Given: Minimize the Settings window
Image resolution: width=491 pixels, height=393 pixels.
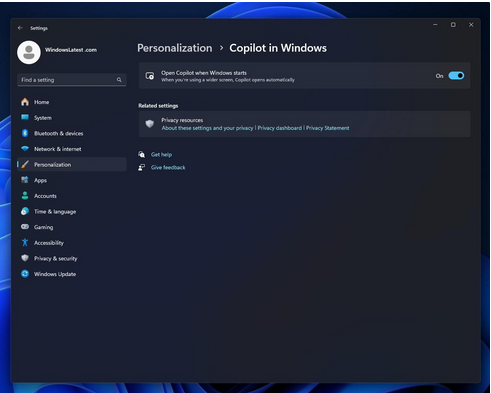Looking at the screenshot, I should (x=435, y=25).
